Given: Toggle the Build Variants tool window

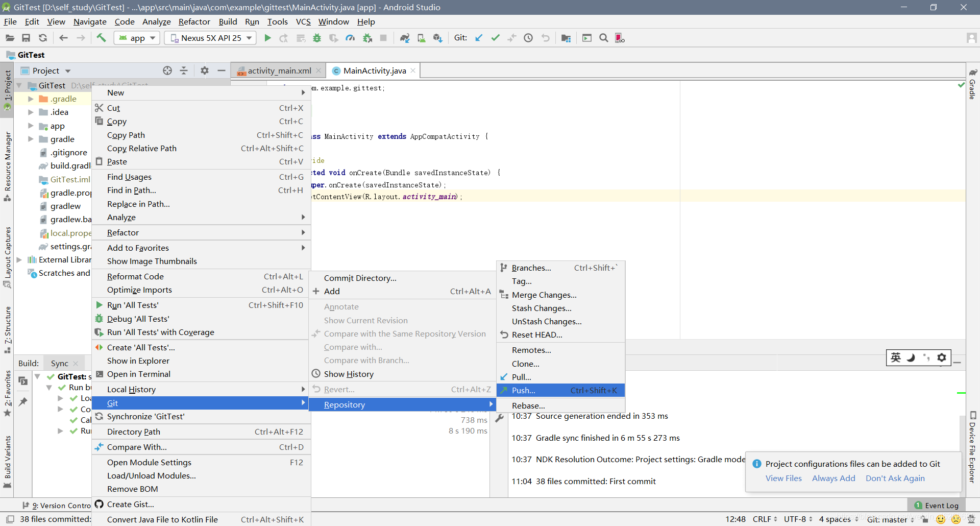Looking at the screenshot, I should click(x=7, y=461).
